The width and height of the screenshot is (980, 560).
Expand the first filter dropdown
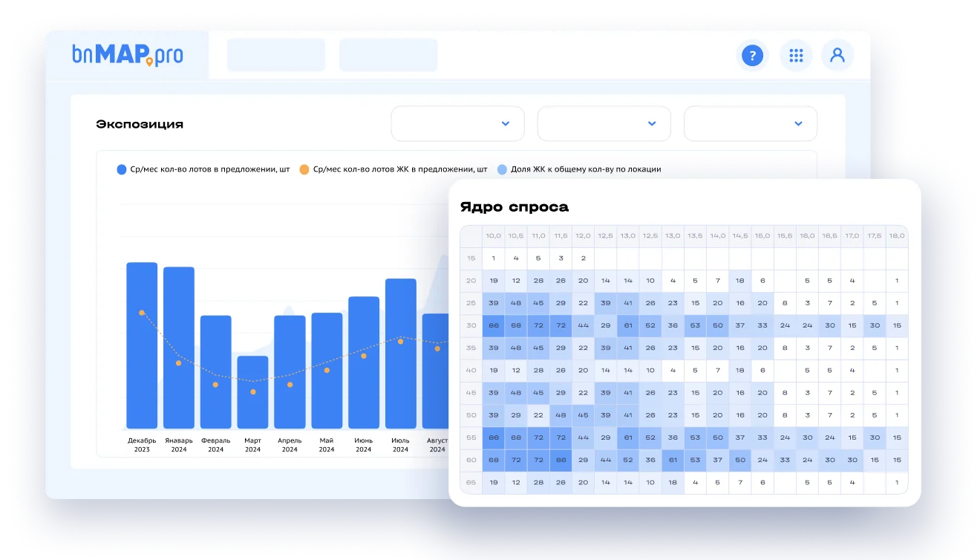457,123
